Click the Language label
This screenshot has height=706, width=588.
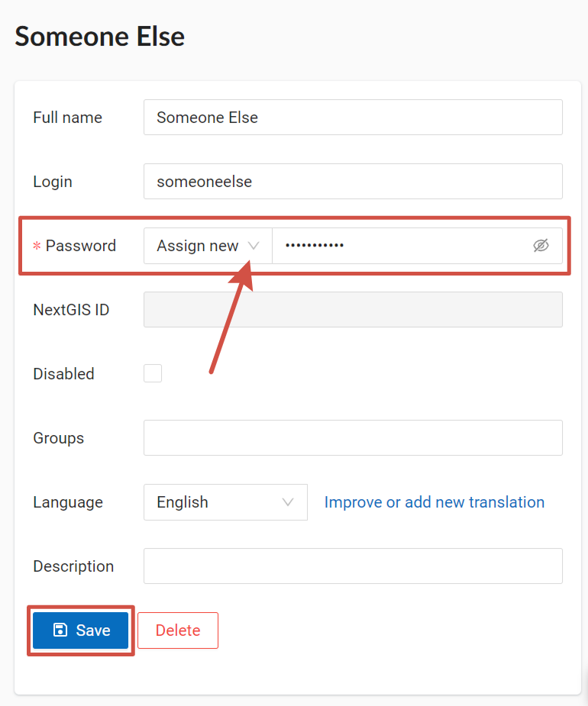[68, 502]
